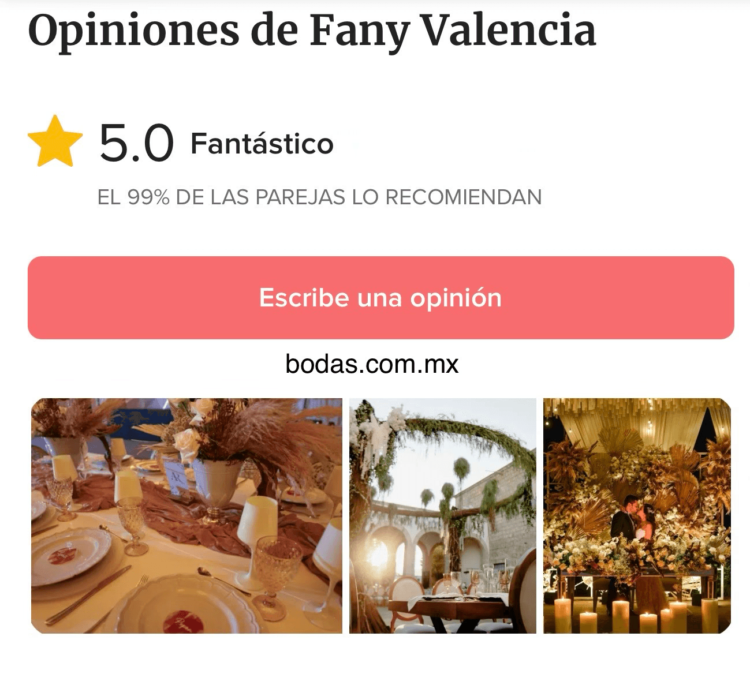The height and width of the screenshot is (700, 750).
Task: Click the bodas.com.mx site text
Action: pos(372,364)
